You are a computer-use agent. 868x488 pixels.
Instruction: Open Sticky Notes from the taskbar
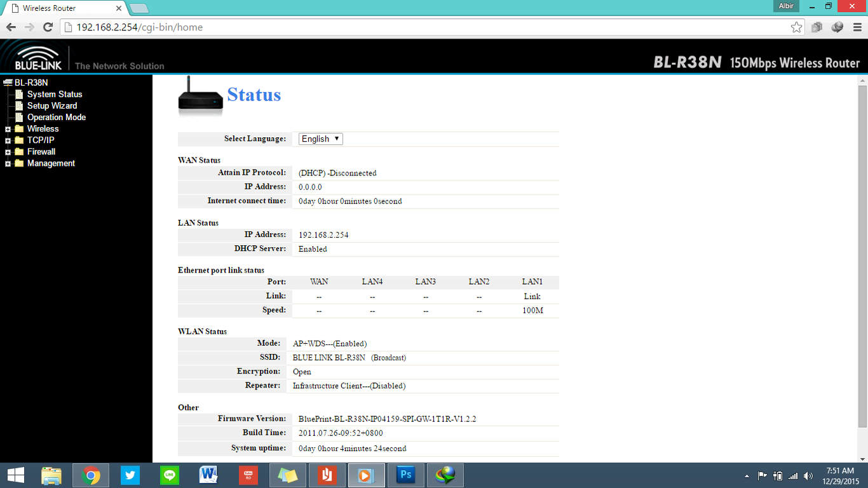coord(288,475)
